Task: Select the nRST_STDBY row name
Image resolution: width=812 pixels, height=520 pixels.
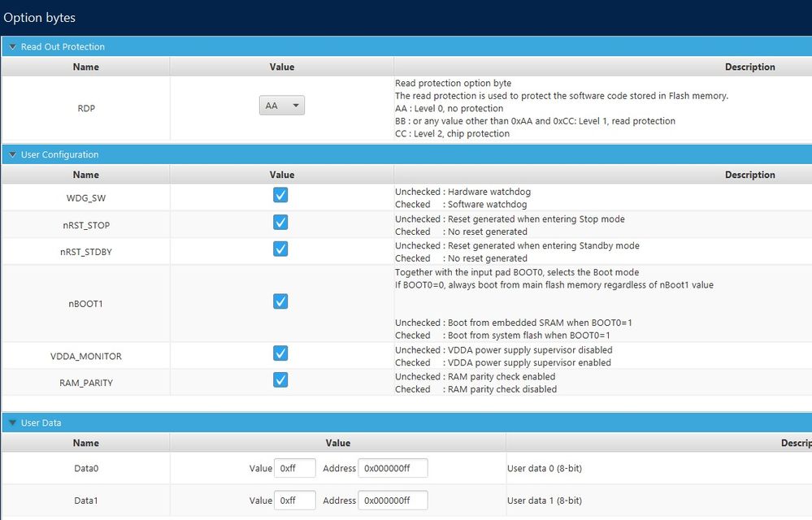Action: [x=86, y=252]
